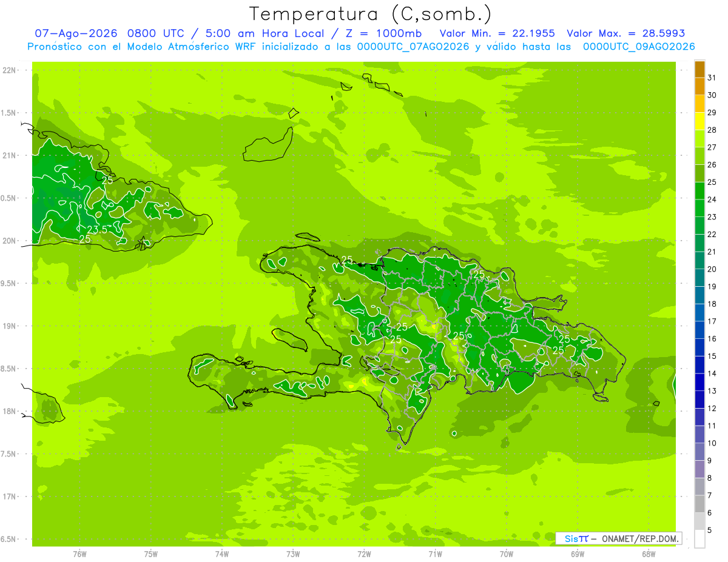Click the 23.5 contour label over Cuba
Screen dimensions: 728x562
(97, 230)
